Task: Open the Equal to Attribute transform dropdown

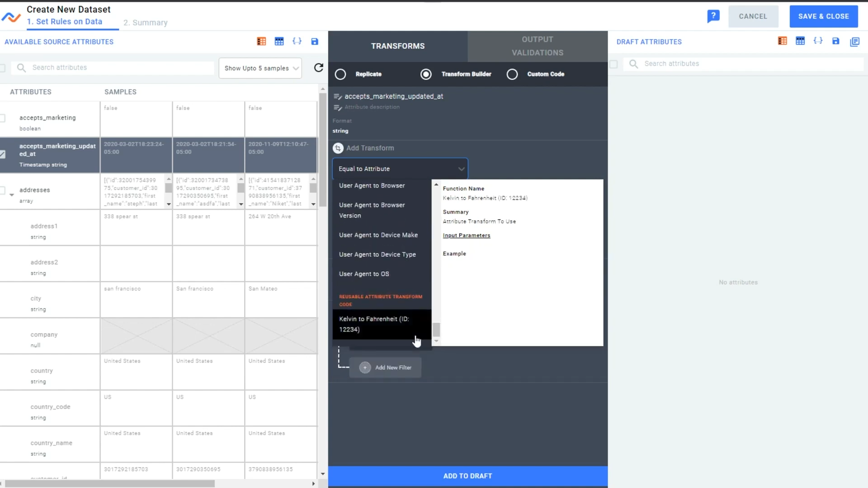Action: click(x=400, y=169)
